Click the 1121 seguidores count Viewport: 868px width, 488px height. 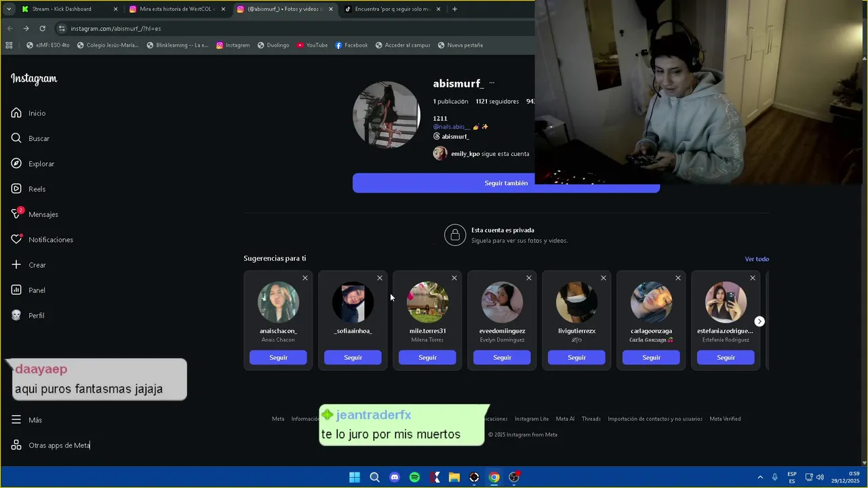pyautogui.click(x=497, y=101)
